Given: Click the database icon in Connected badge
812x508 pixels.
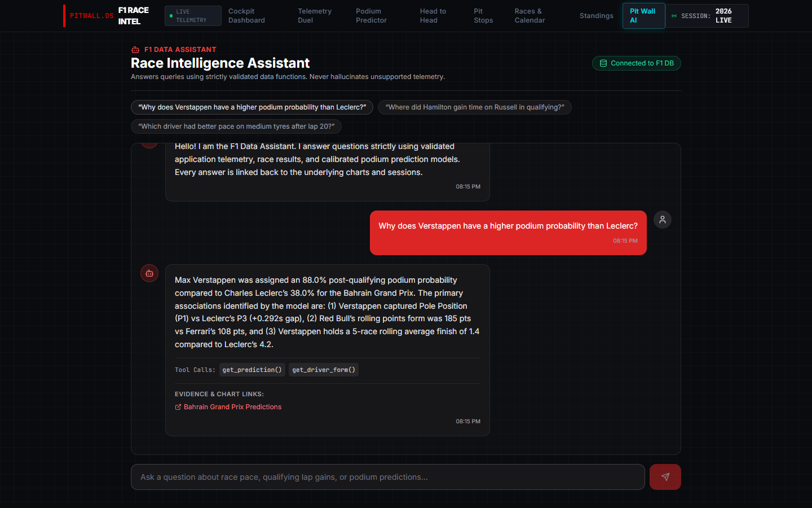Looking at the screenshot, I should [x=603, y=63].
